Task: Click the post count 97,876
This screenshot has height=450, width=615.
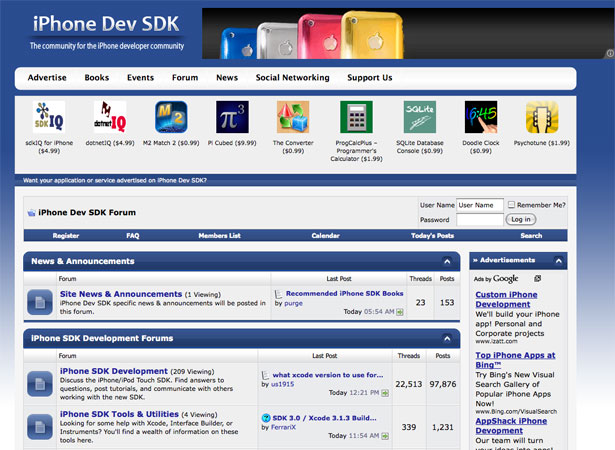Action: click(x=443, y=384)
